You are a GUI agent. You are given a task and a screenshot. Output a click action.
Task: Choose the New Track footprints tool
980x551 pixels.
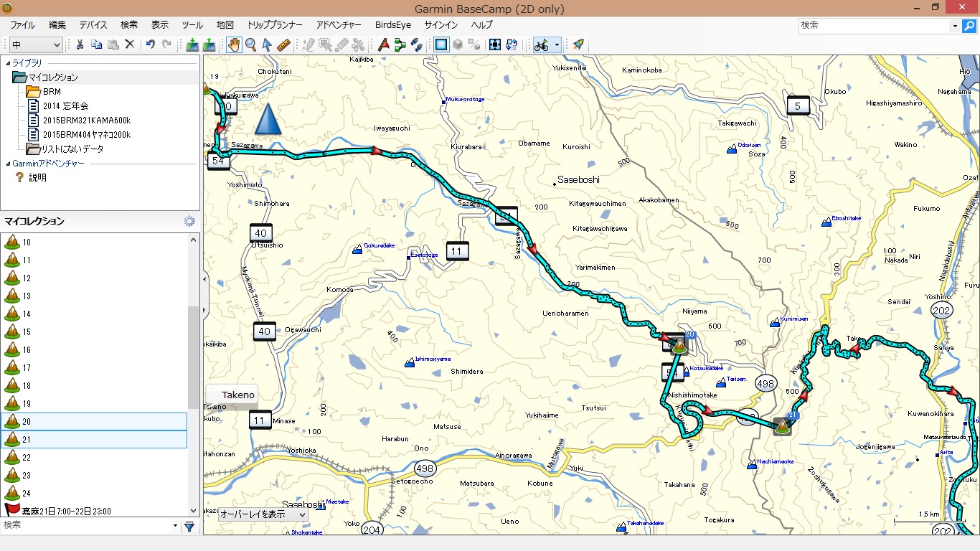[416, 44]
